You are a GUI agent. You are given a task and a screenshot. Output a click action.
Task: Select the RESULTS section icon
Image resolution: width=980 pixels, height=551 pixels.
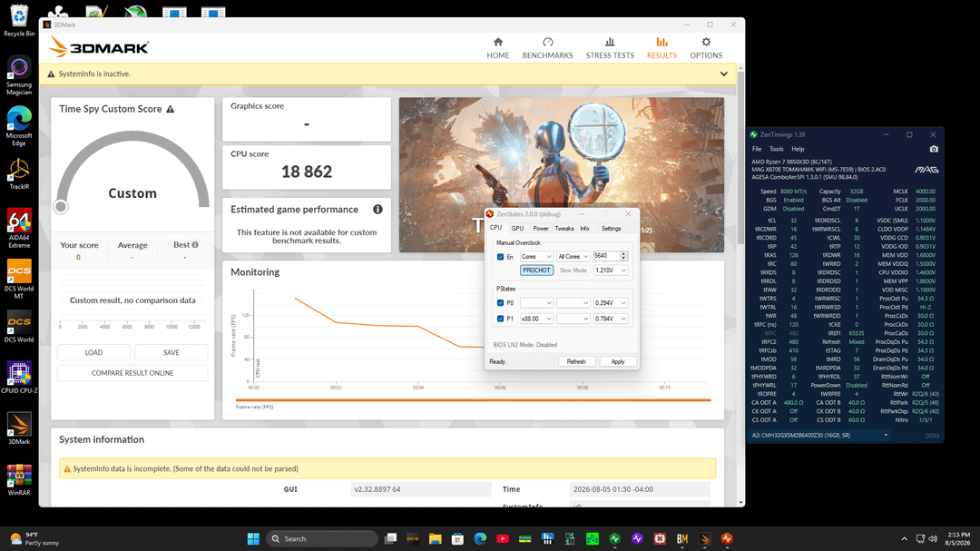pyautogui.click(x=661, y=42)
